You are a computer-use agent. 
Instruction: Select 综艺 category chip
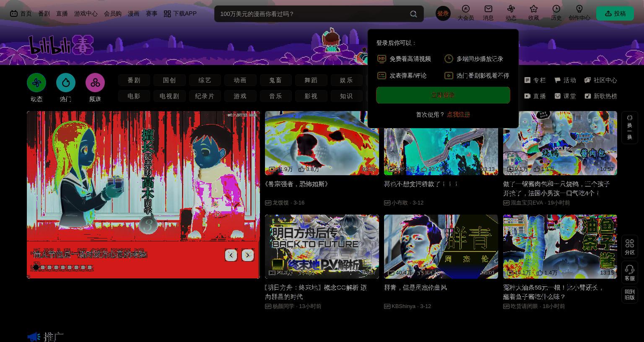click(x=205, y=80)
